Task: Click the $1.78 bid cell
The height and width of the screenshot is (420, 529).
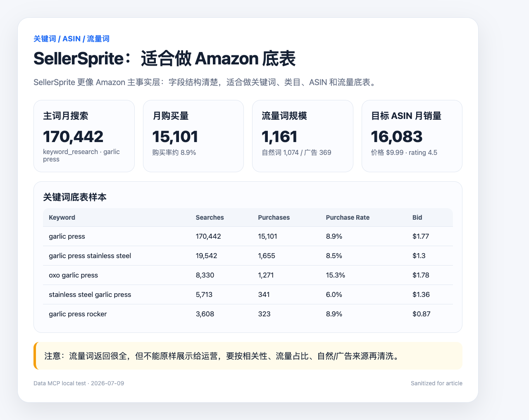Action: coord(421,275)
